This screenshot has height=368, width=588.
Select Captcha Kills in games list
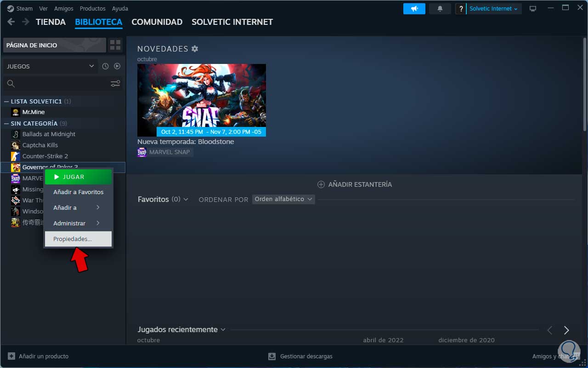(40, 145)
